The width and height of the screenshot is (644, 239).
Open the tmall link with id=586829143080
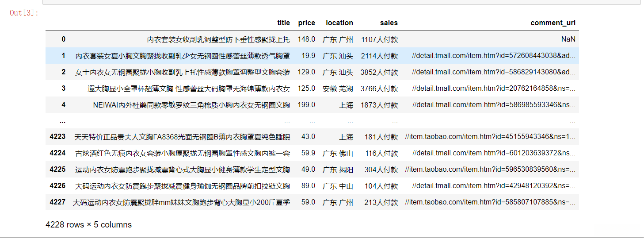pyautogui.click(x=494, y=72)
